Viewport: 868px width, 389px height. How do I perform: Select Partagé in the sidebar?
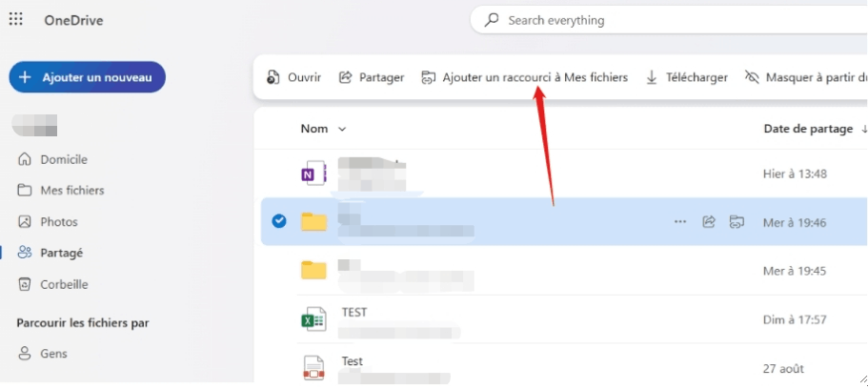coord(50,254)
